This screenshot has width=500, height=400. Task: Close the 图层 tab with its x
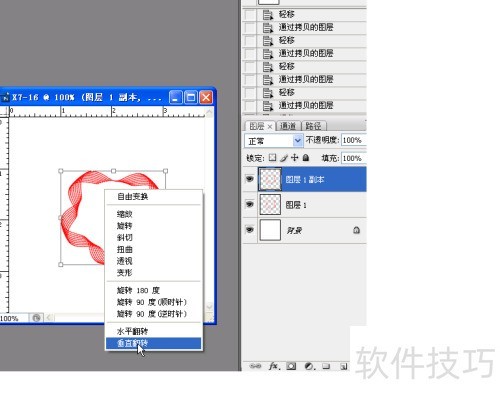(x=270, y=126)
